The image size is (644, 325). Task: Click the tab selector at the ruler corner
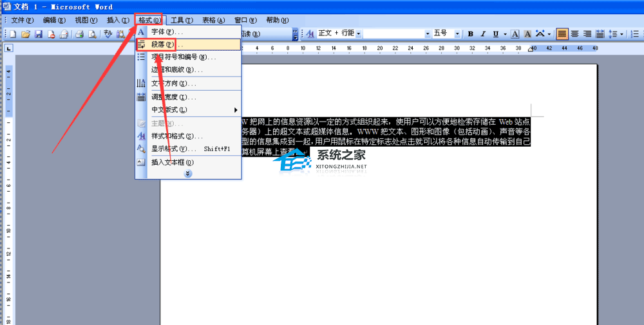click(x=8, y=49)
